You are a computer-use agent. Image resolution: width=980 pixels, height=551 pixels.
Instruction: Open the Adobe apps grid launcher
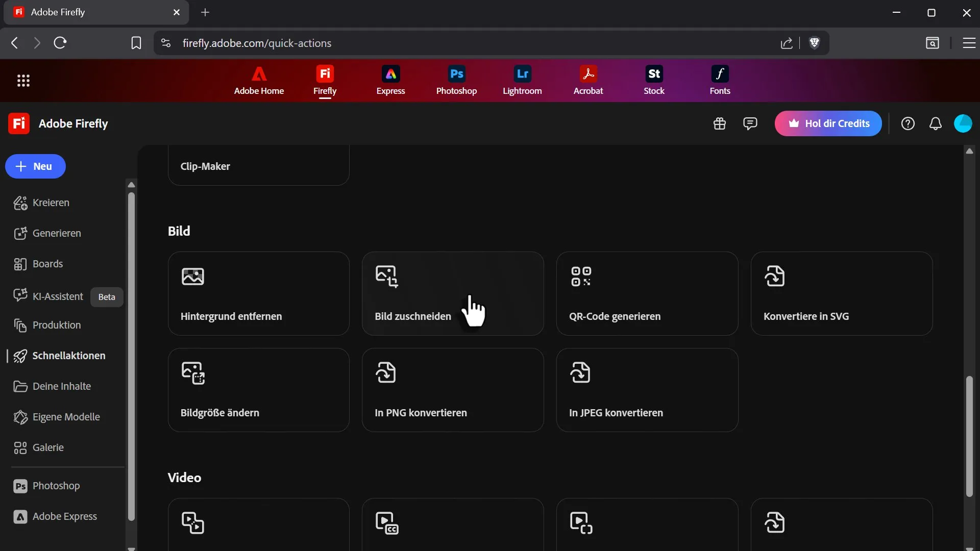coord(23,81)
